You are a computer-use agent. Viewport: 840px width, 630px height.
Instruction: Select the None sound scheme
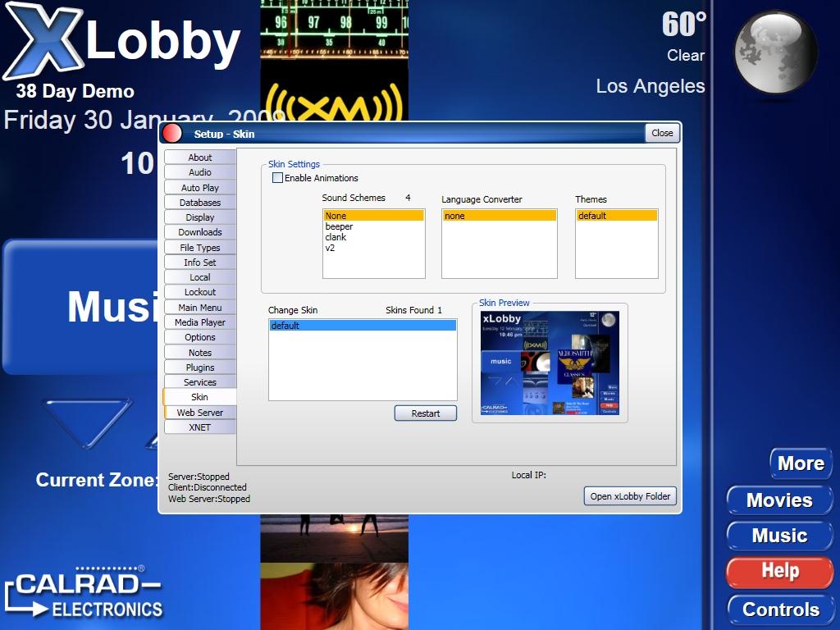click(373, 216)
